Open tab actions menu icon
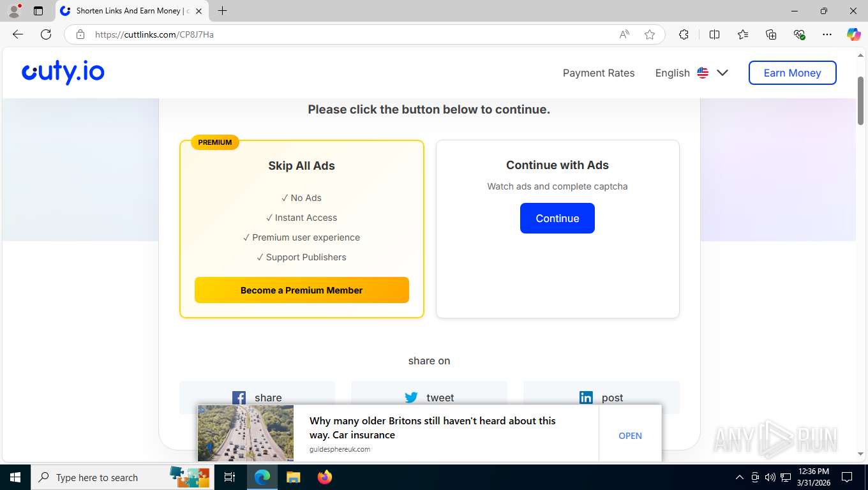The height and width of the screenshot is (490, 868). [38, 11]
